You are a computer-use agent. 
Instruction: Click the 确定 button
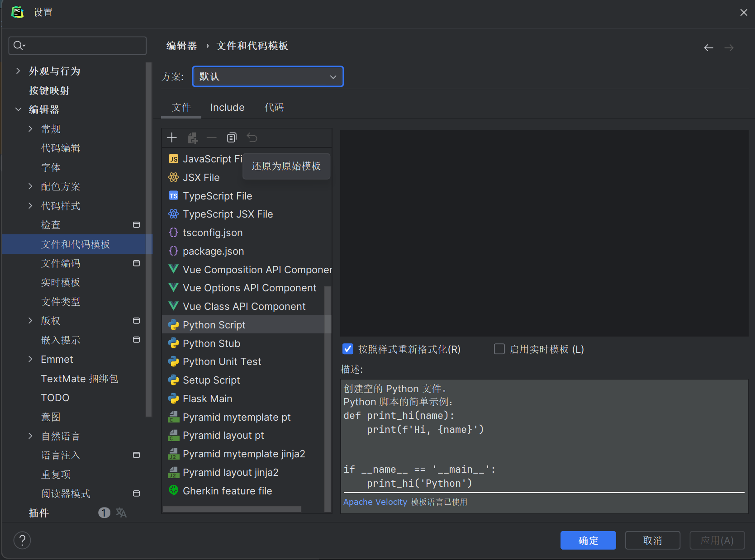(x=588, y=540)
